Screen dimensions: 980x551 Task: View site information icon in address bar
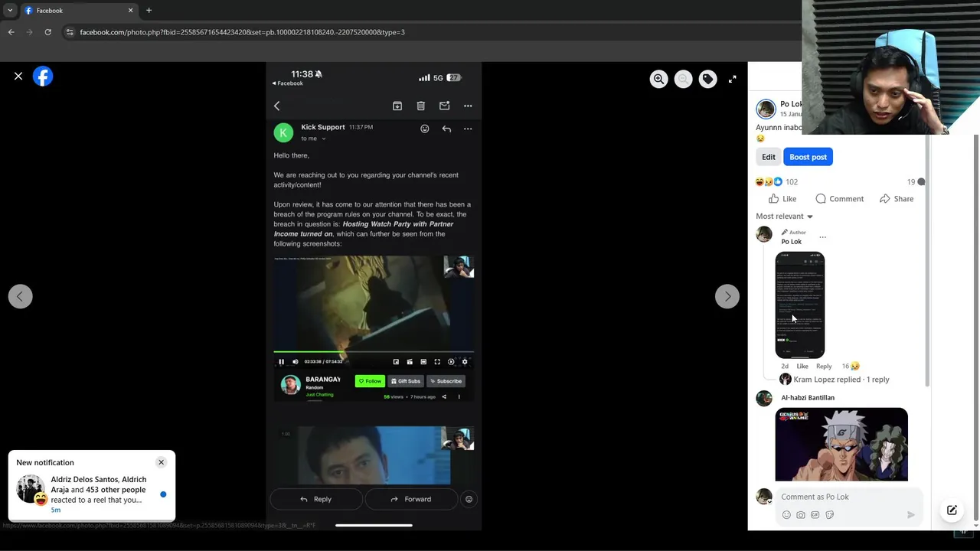click(x=70, y=32)
